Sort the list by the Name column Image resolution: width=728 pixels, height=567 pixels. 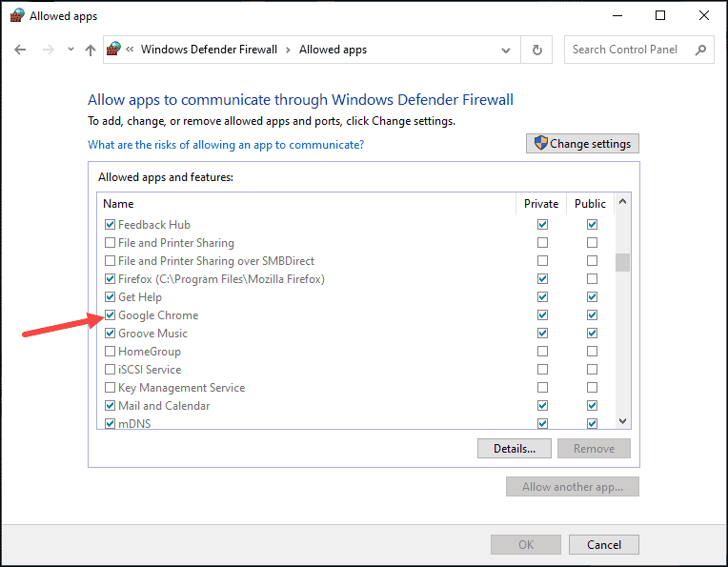coord(118,204)
